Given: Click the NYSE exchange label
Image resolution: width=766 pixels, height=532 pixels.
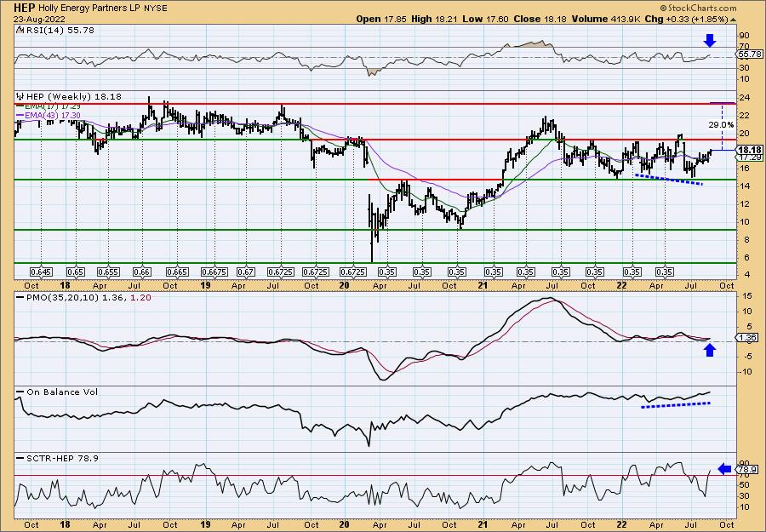Looking at the screenshot, I should click(156, 9).
